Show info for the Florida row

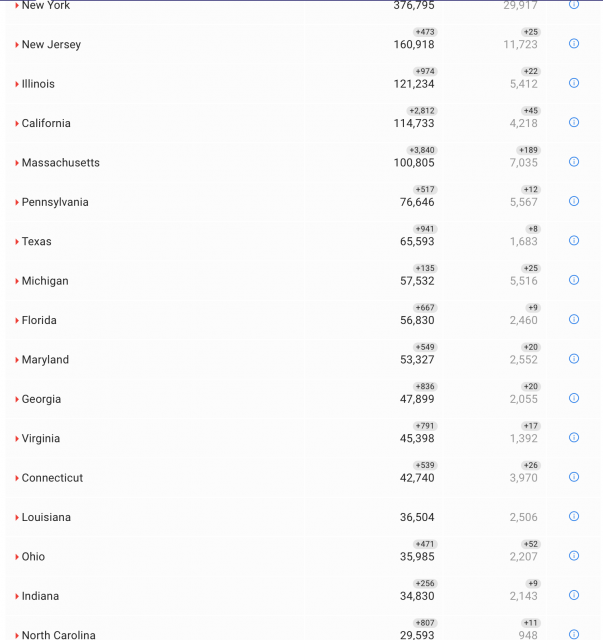[x=574, y=319]
